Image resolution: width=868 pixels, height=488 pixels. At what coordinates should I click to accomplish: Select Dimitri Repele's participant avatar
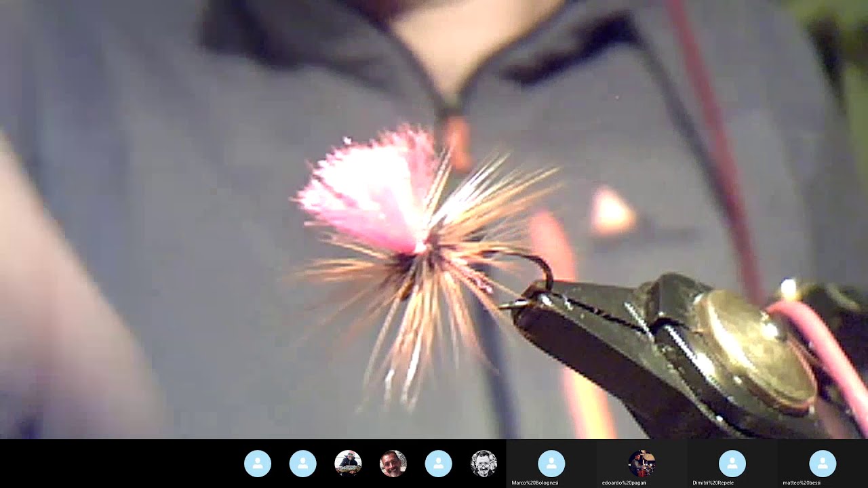(x=732, y=464)
